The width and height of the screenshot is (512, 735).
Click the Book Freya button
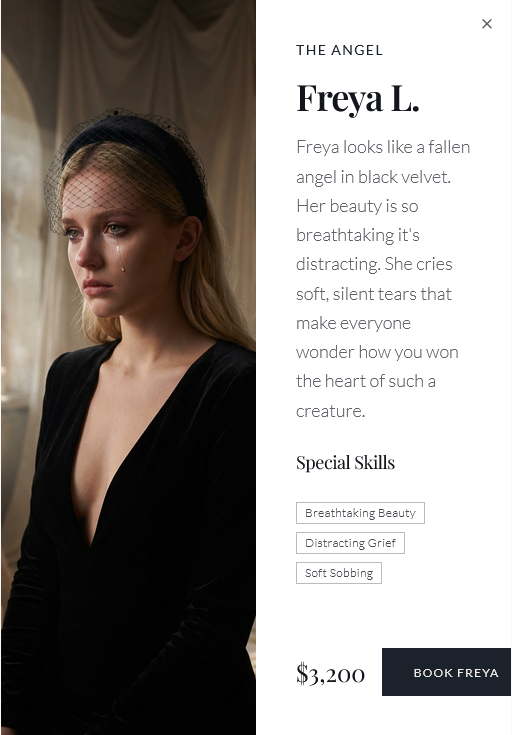point(446,672)
